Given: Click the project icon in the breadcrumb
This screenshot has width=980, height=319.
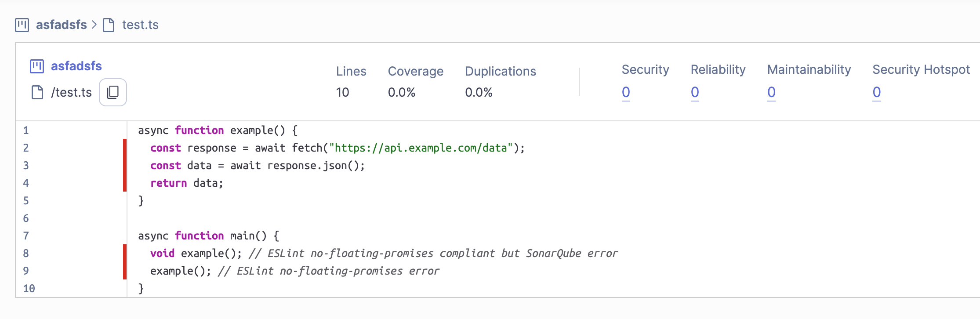Looking at the screenshot, I should point(22,25).
